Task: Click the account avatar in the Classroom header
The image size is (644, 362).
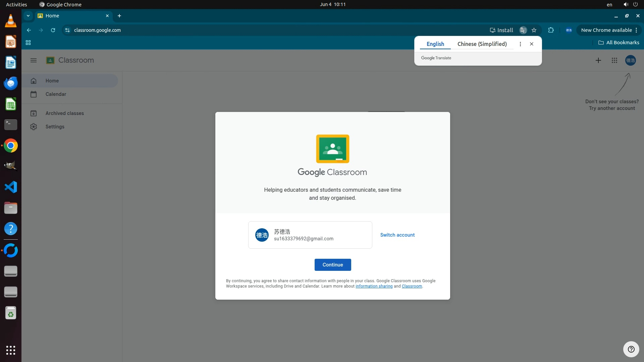Action: (x=630, y=60)
